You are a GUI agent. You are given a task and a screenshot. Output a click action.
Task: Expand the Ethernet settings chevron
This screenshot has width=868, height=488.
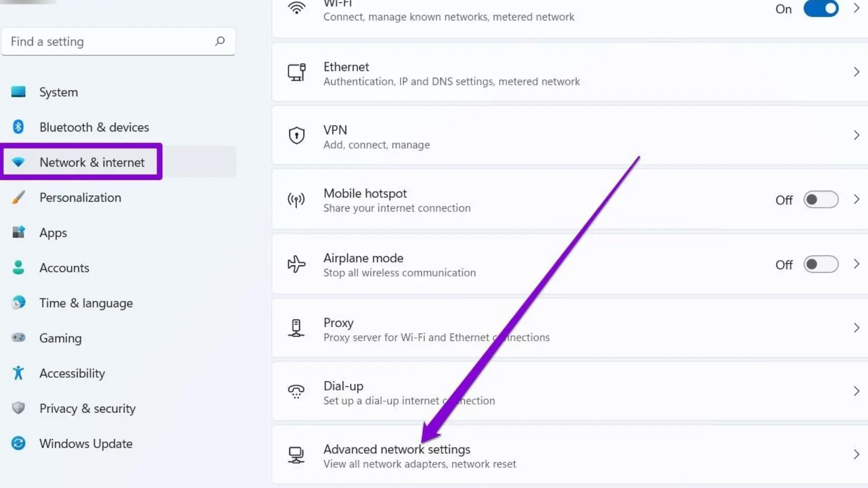856,72
